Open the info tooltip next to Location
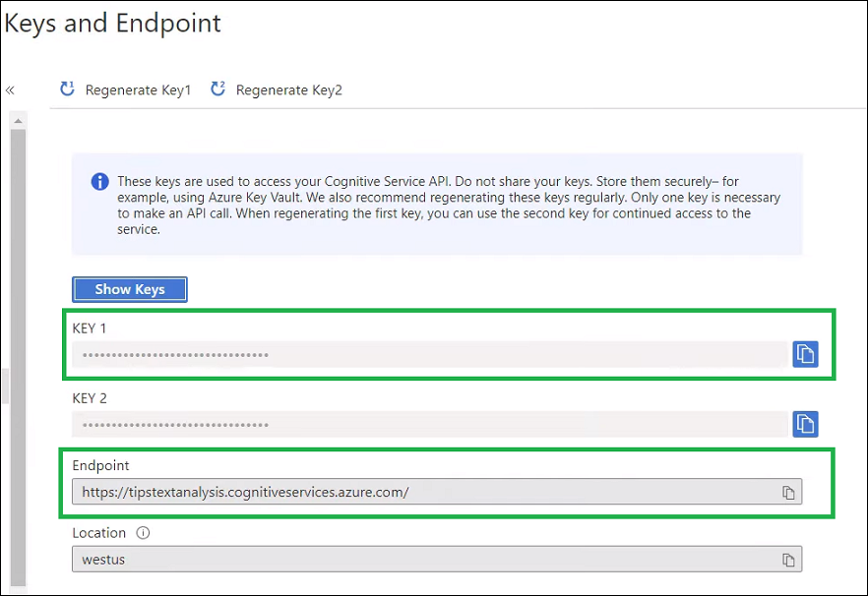868x596 pixels. [x=143, y=533]
